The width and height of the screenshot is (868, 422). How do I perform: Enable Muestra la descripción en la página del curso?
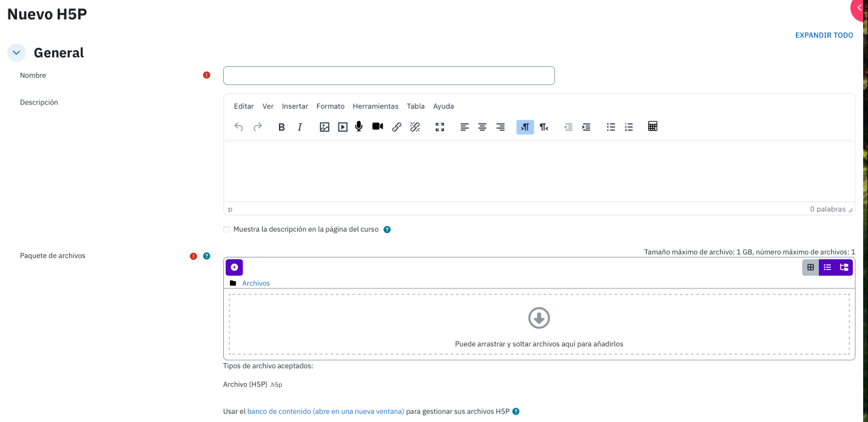click(226, 230)
